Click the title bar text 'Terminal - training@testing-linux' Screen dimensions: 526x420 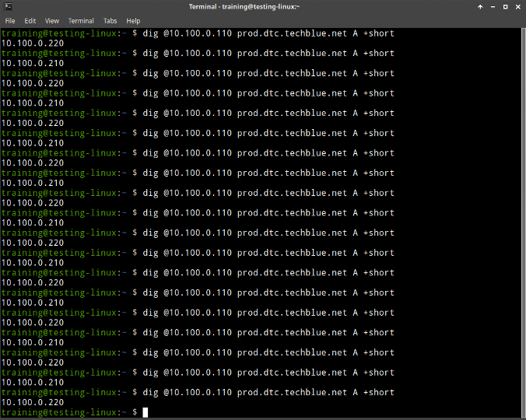[x=244, y=7]
